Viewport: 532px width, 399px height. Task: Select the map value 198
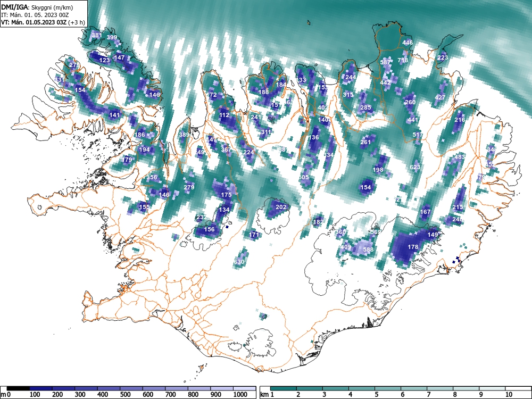tap(378, 170)
